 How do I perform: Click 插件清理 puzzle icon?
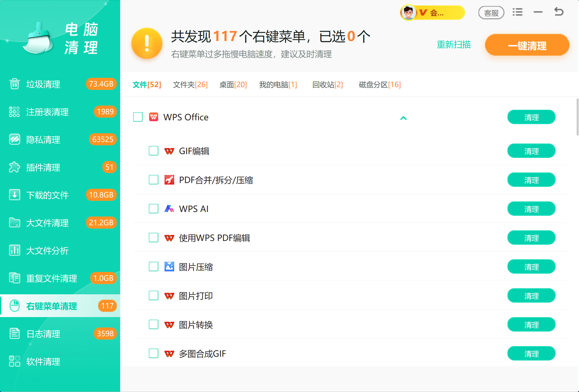14,167
